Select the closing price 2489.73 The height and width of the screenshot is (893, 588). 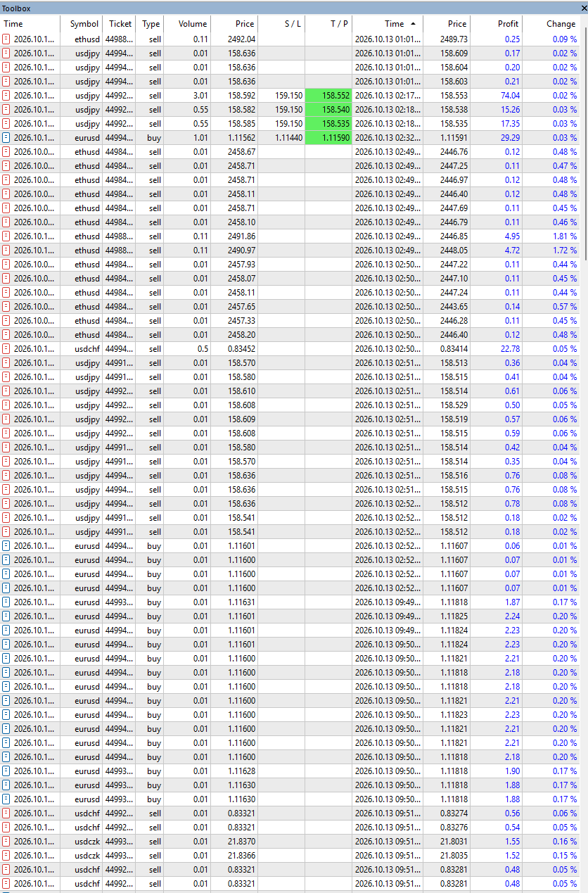454,39
